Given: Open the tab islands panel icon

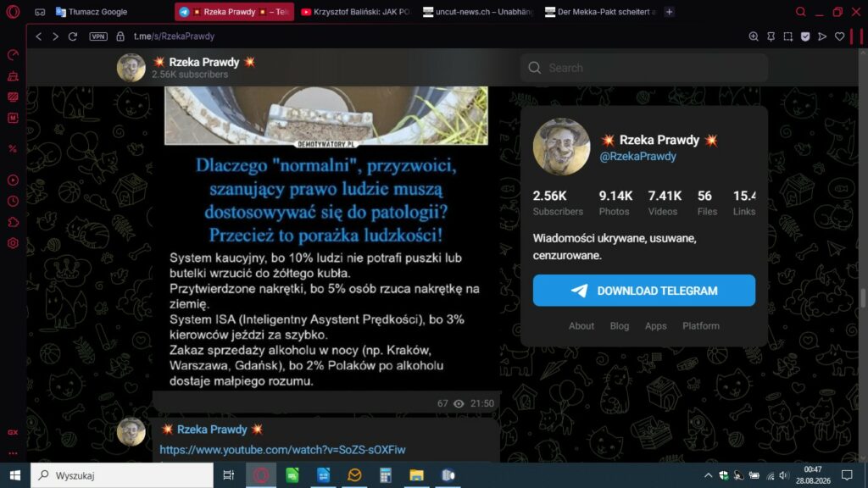Looking at the screenshot, I should 40,12.
